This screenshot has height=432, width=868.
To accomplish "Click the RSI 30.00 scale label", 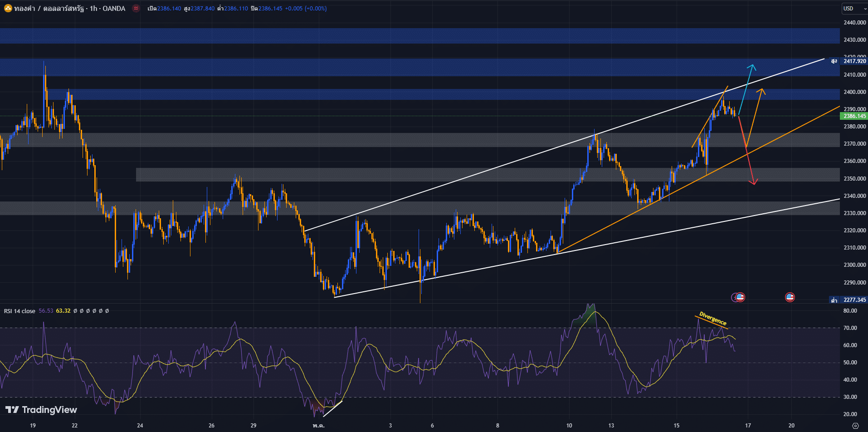I will [x=850, y=397].
